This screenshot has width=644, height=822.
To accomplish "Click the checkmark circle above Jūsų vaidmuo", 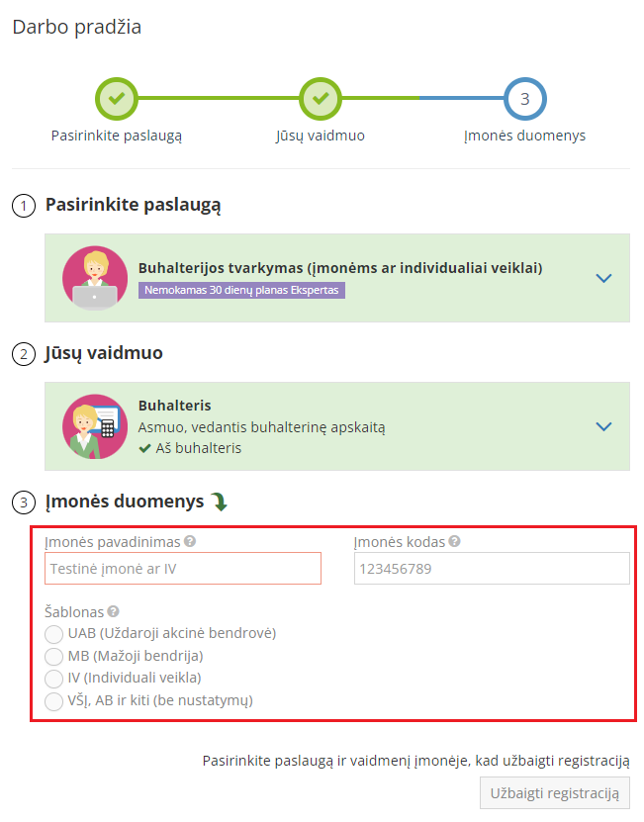I will point(321,99).
